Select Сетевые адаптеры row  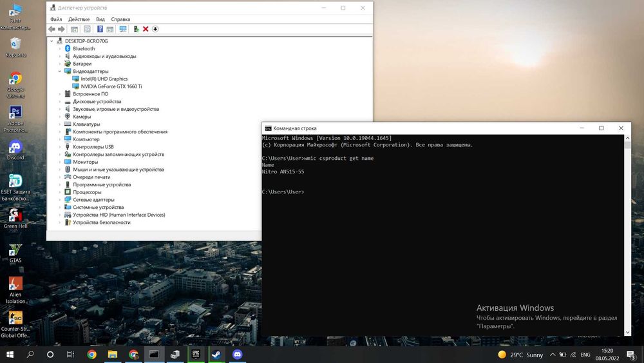[x=93, y=200]
